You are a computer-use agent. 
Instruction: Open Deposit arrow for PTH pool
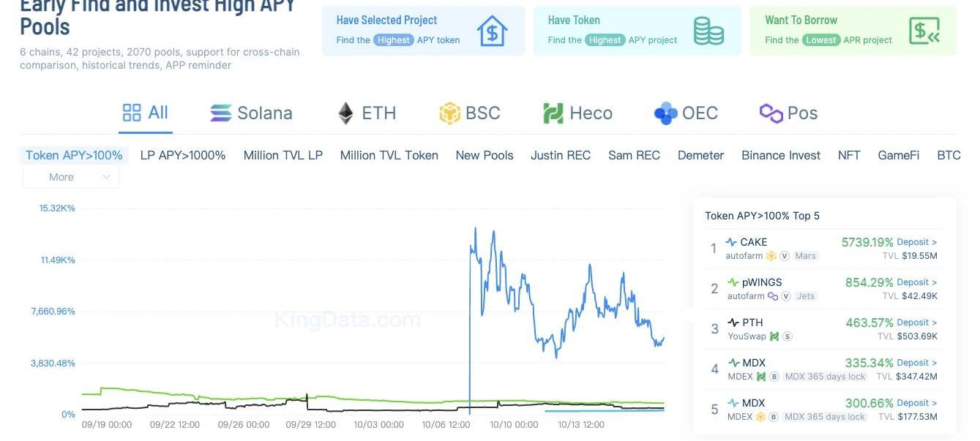(916, 323)
